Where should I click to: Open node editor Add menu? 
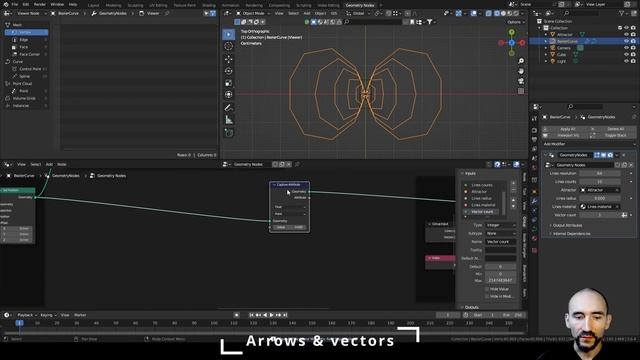[49, 164]
